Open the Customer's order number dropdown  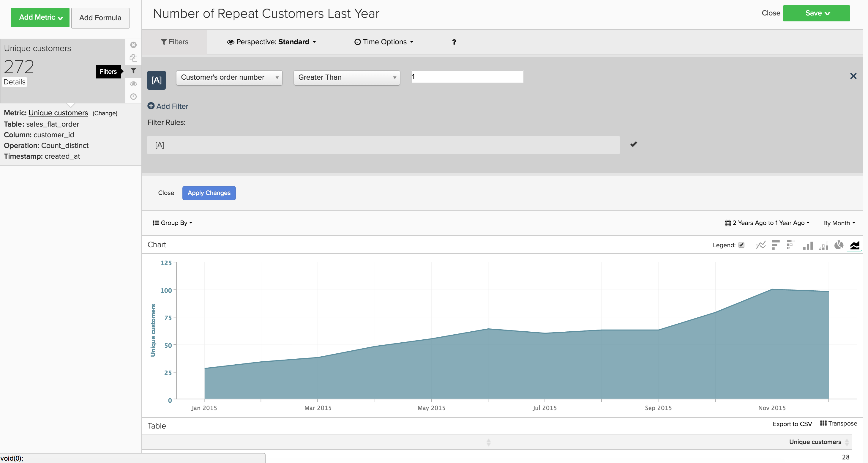click(x=229, y=78)
